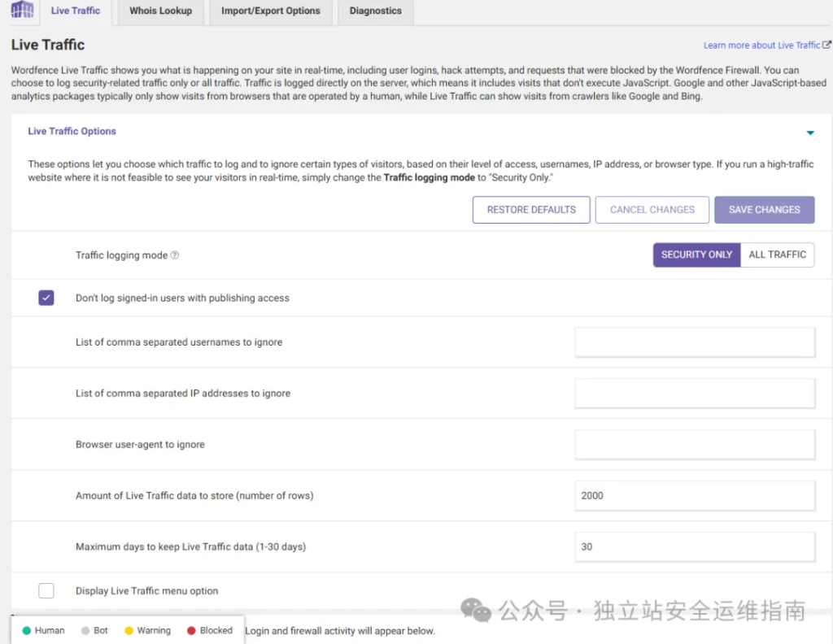This screenshot has width=833, height=644.
Task: Enable Display Live Traffic menu option checkbox
Action: click(x=46, y=590)
